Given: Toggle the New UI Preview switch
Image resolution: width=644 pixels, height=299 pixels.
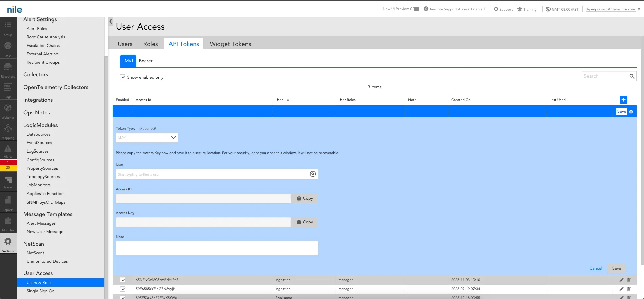Looking at the screenshot, I should (415, 9).
